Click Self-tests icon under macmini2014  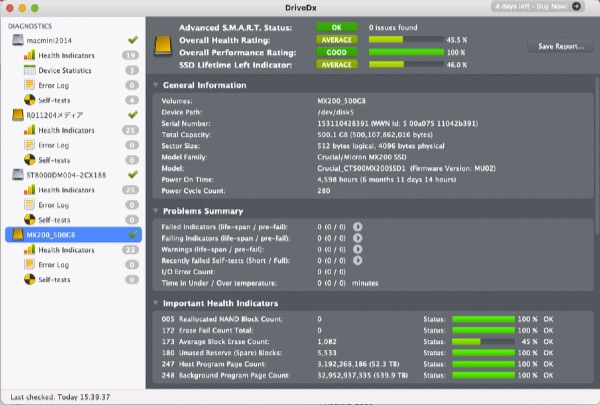coord(29,100)
